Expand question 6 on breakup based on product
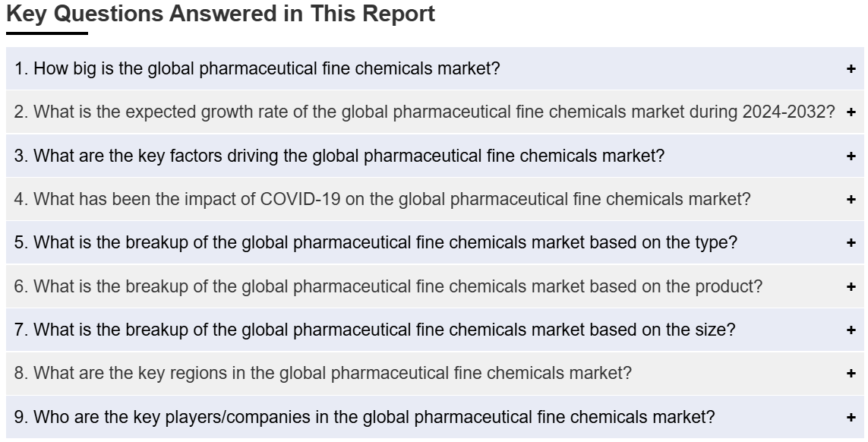This screenshot has width=868, height=442. tap(389, 287)
